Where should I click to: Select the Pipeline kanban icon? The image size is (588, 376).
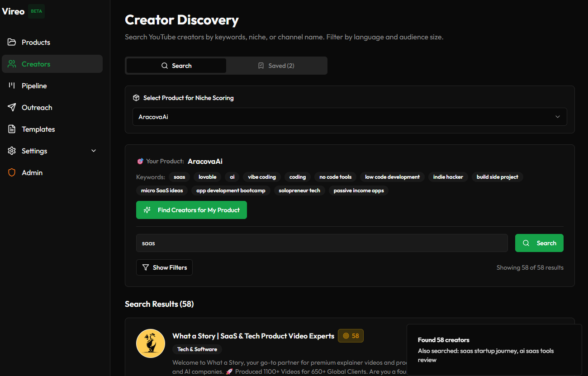(x=12, y=86)
